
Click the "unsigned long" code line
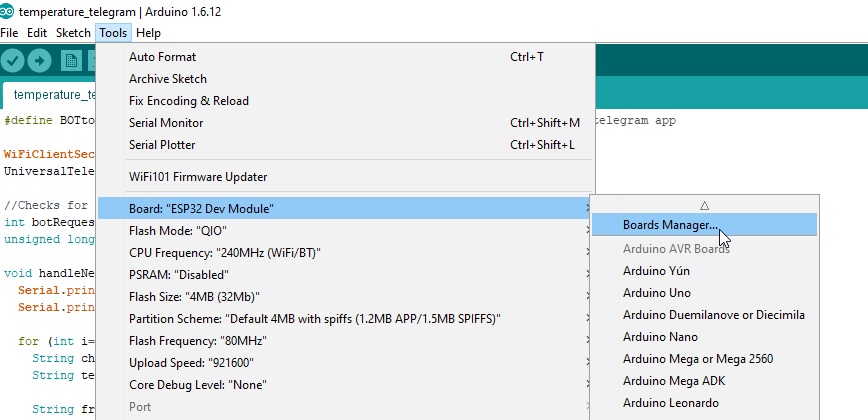click(50, 240)
